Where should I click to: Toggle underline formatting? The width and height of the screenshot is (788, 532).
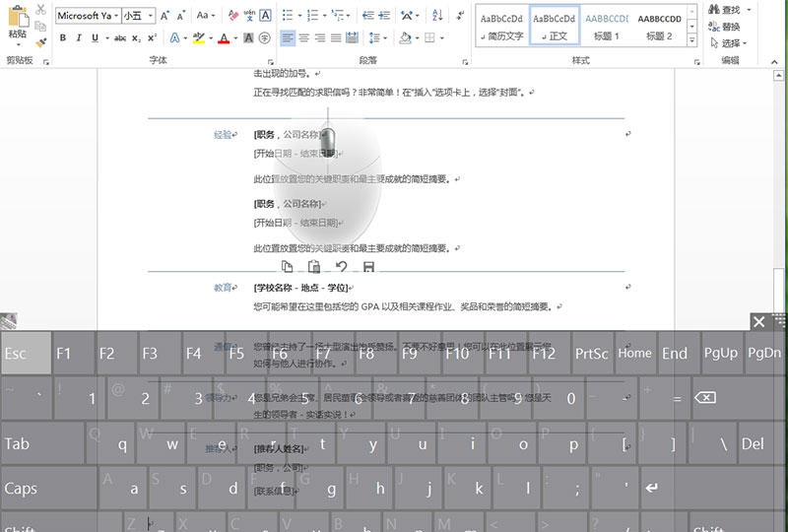(x=95, y=37)
